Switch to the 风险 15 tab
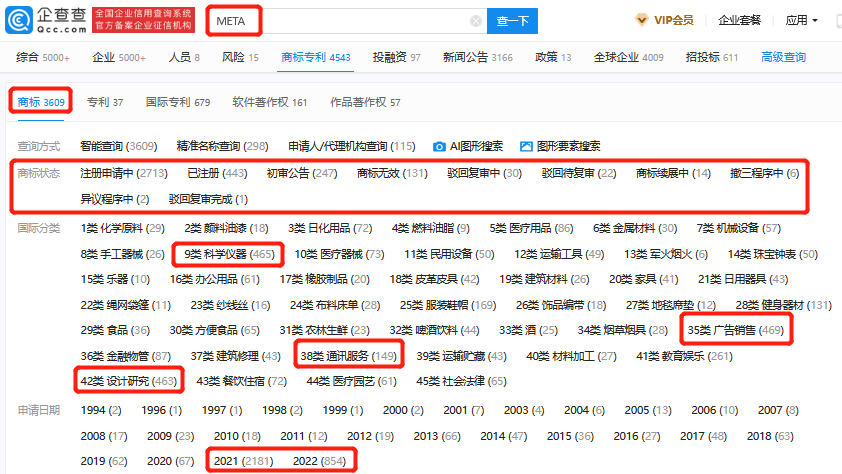 click(x=240, y=57)
